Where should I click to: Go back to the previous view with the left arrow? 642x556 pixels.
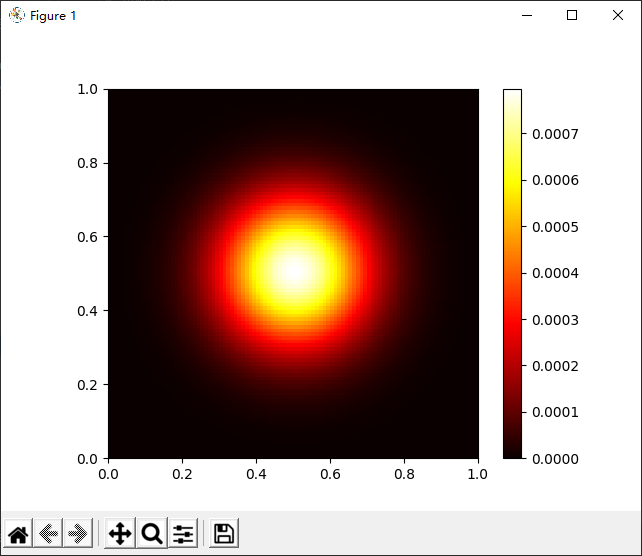point(48,533)
